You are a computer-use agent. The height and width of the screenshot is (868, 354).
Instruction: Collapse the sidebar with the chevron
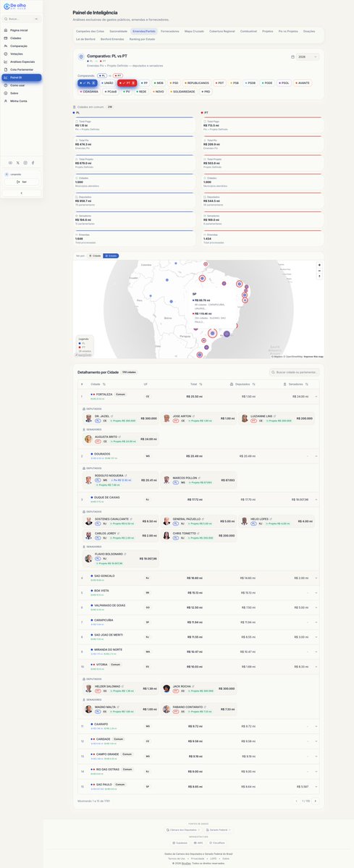click(x=22, y=193)
